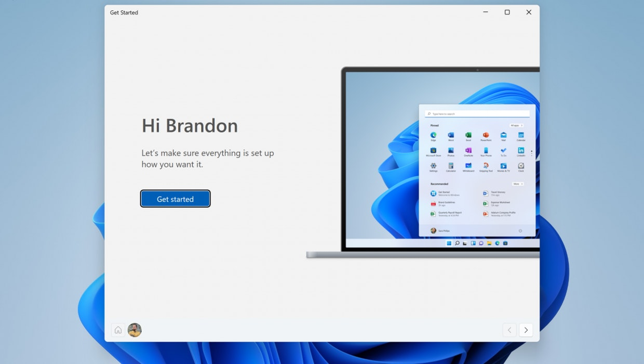The width and height of the screenshot is (644, 364).
Task: Expand More in the Recommended section
Action: (x=518, y=184)
